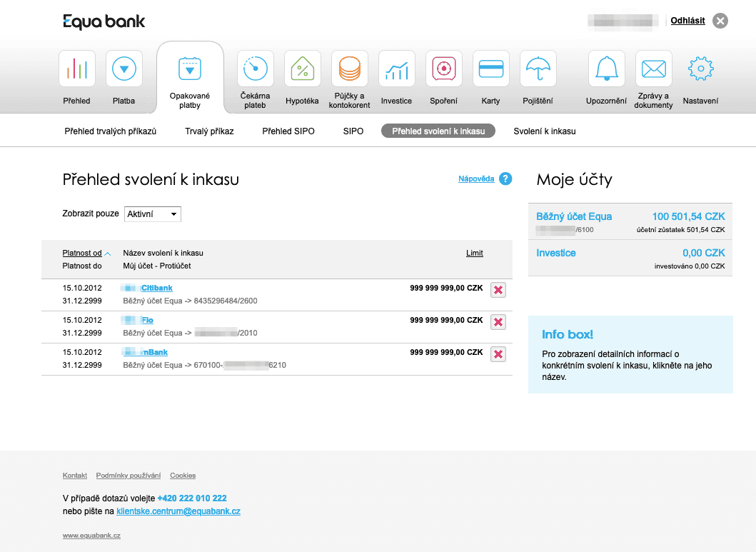Open the Karty card icon

[491, 69]
